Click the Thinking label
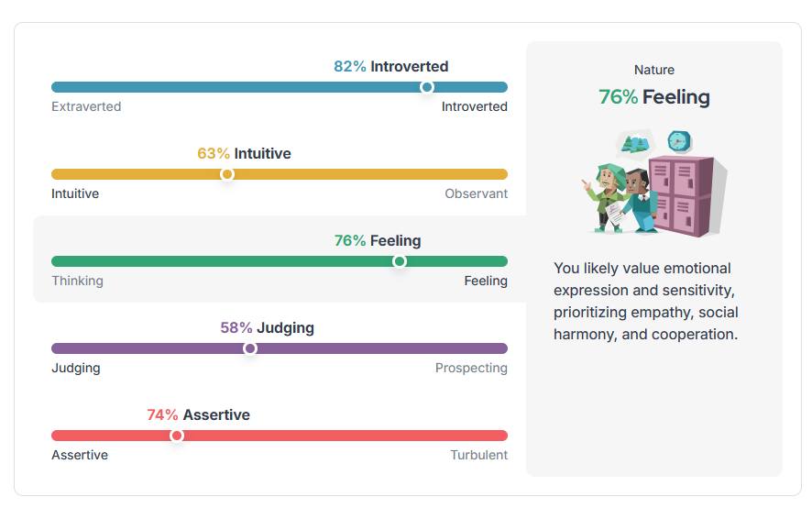Image resolution: width=812 pixels, height=508 pixels. pyautogui.click(x=77, y=281)
